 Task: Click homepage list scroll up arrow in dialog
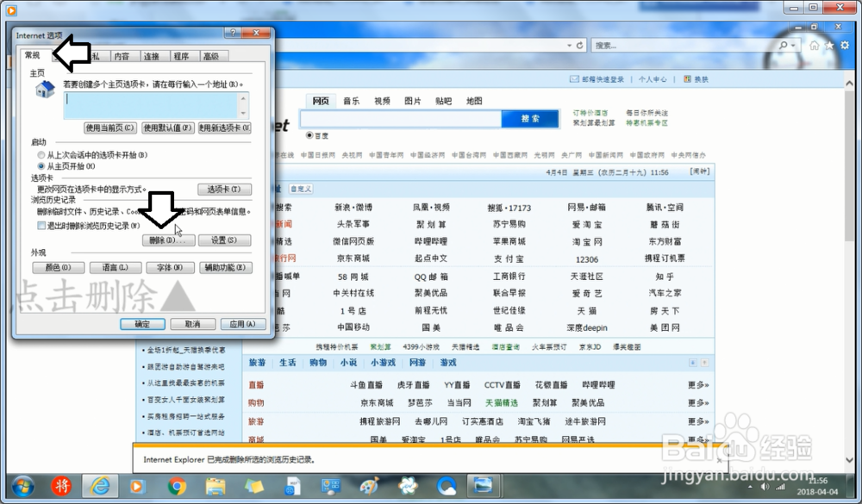pyautogui.click(x=243, y=97)
